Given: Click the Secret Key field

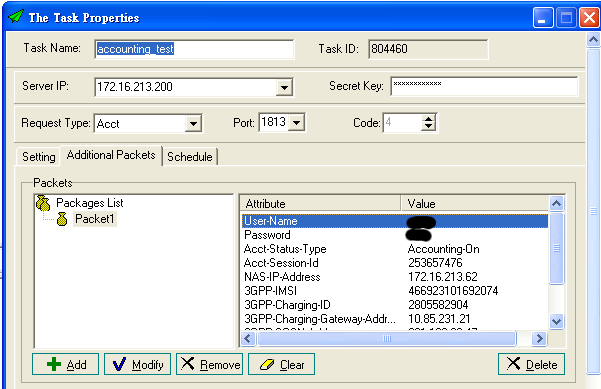Looking at the screenshot, I should 484,86.
